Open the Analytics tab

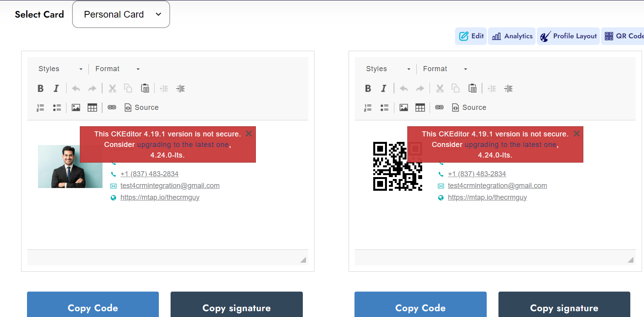pyautogui.click(x=512, y=36)
